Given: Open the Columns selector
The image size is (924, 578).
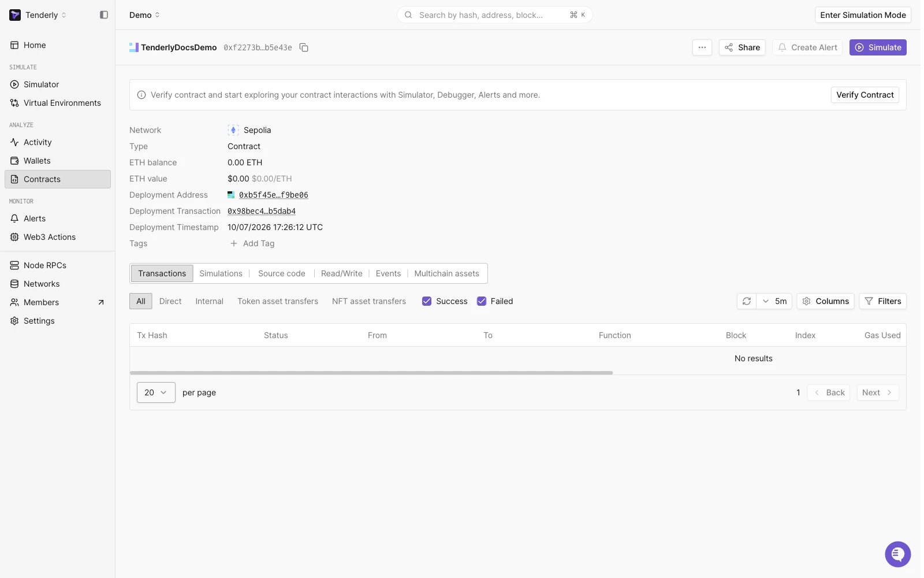Looking at the screenshot, I should [826, 301].
